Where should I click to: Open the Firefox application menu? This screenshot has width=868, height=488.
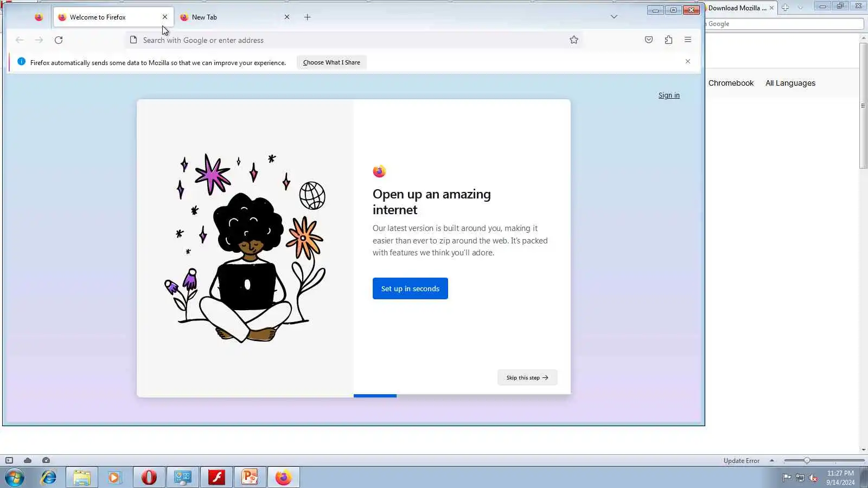[x=688, y=40]
